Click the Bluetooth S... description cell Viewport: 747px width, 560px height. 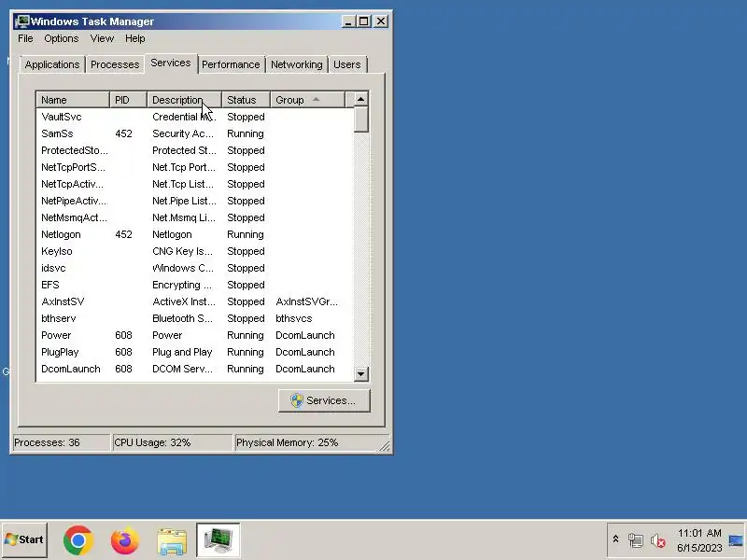click(182, 318)
